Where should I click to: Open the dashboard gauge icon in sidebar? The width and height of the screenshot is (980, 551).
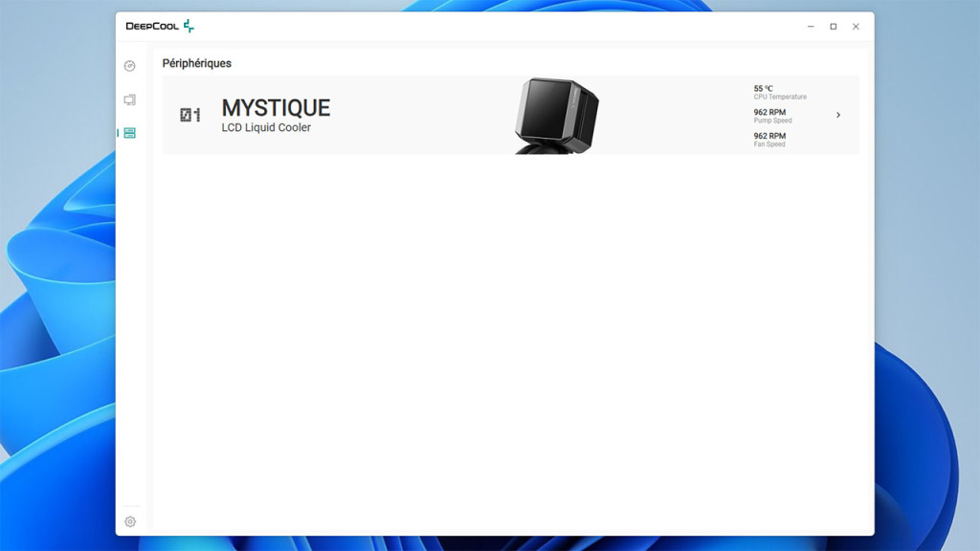point(130,66)
